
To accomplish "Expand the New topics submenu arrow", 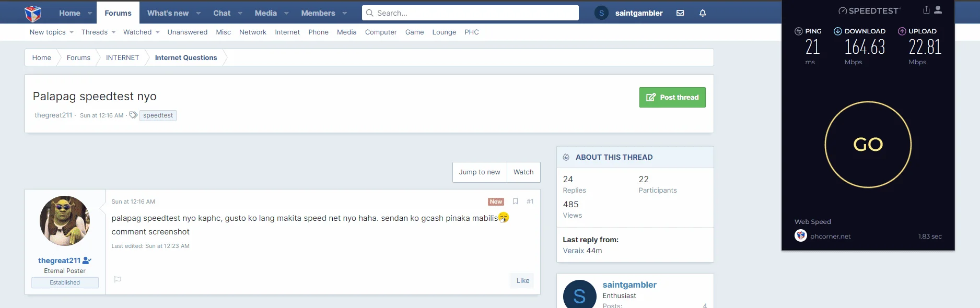I will click(x=72, y=32).
